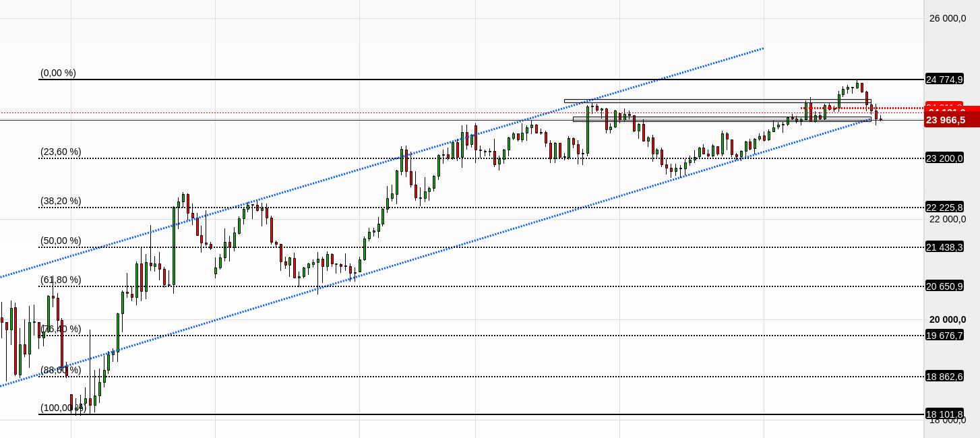Click the 22 000,0 axis scale value

(x=948, y=219)
